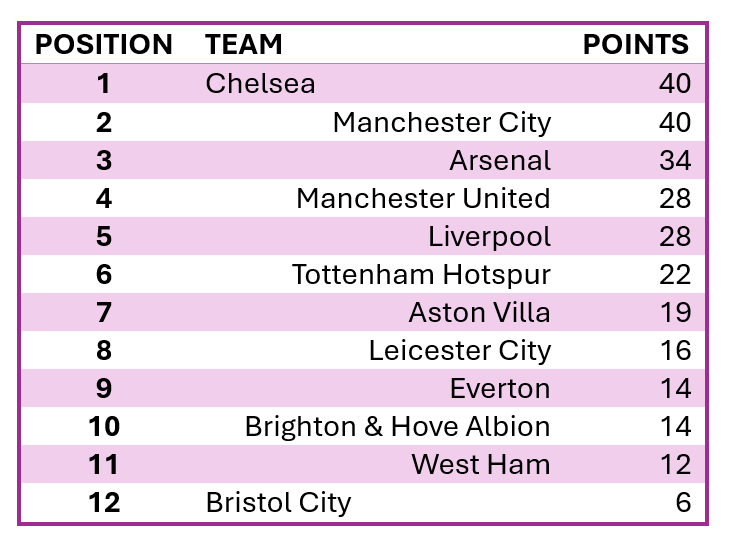The image size is (729, 546).
Task: Click the Everton team cell
Action: 500,388
